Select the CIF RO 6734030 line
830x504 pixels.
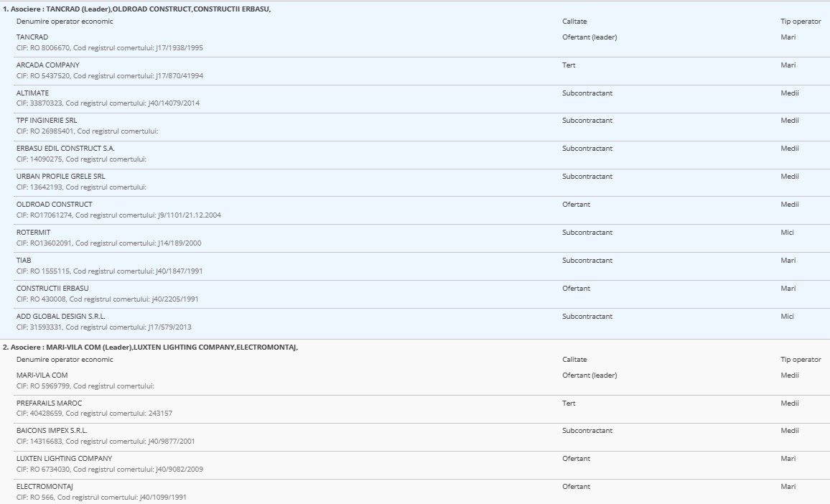click(x=110, y=470)
